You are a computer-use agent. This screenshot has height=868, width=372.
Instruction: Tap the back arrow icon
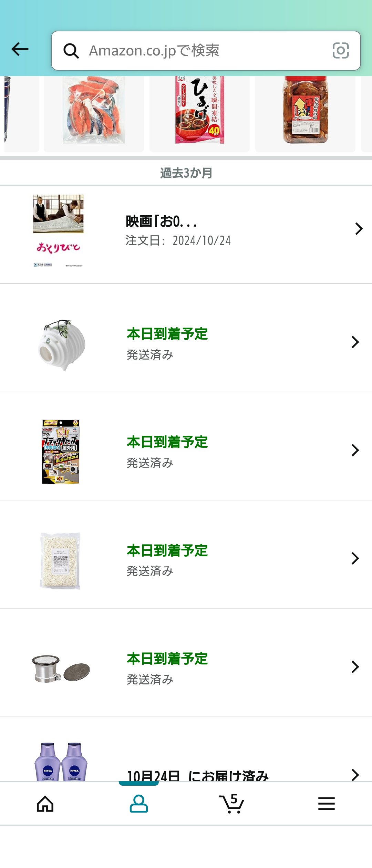(20, 49)
